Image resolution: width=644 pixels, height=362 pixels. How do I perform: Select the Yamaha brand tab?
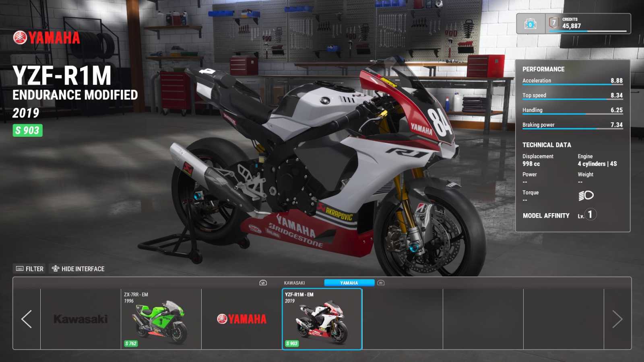point(349,283)
